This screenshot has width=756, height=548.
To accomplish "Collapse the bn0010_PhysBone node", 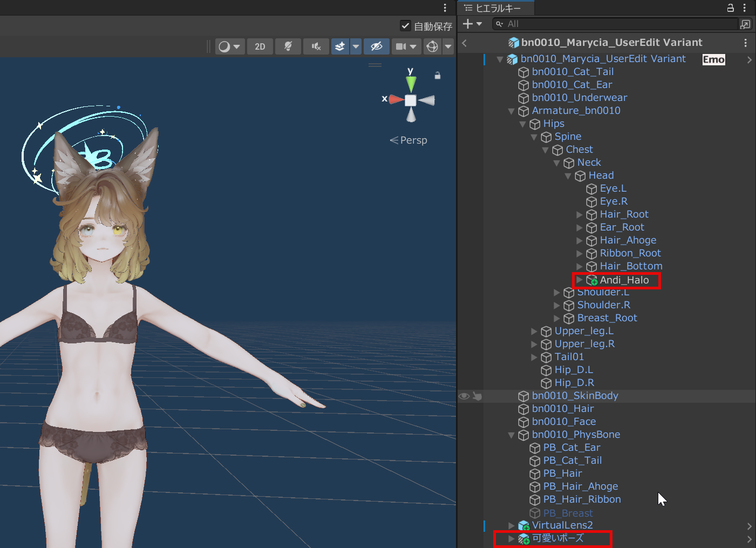I will point(511,435).
